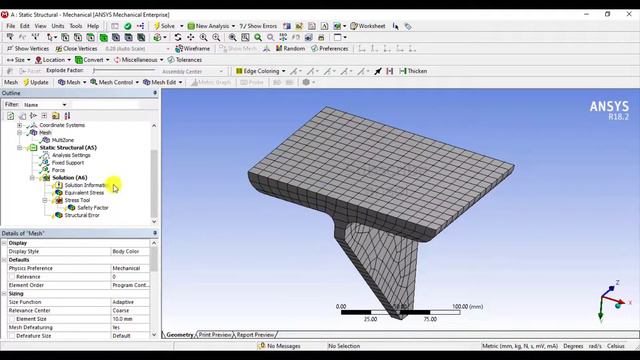Select the Pan tool icon
This screenshot has width=640, height=360.
pyautogui.click(x=191, y=37)
